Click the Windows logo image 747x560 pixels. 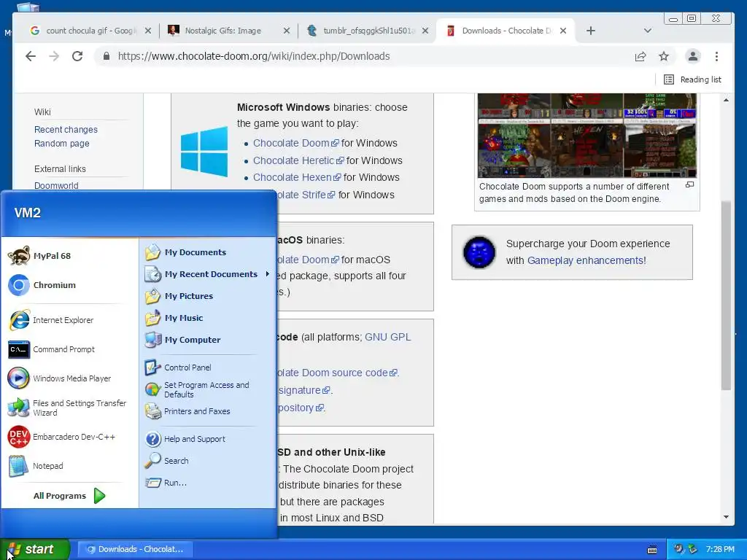[x=204, y=152]
